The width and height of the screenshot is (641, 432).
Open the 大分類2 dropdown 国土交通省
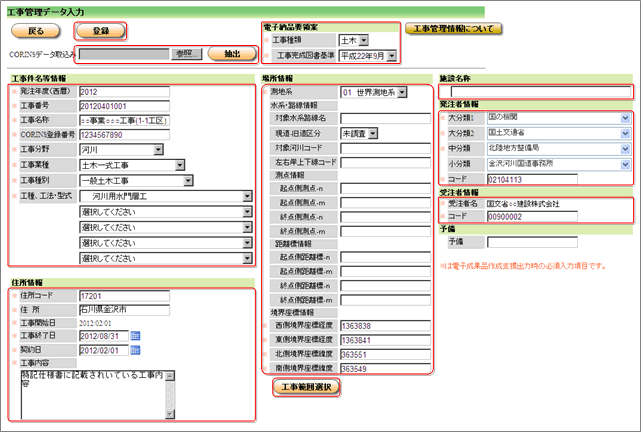[x=559, y=133]
